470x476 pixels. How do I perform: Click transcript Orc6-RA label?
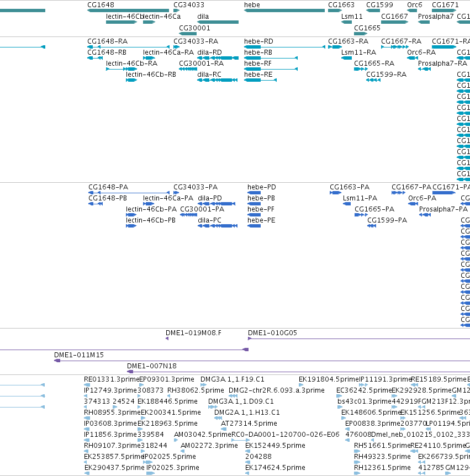421,52
